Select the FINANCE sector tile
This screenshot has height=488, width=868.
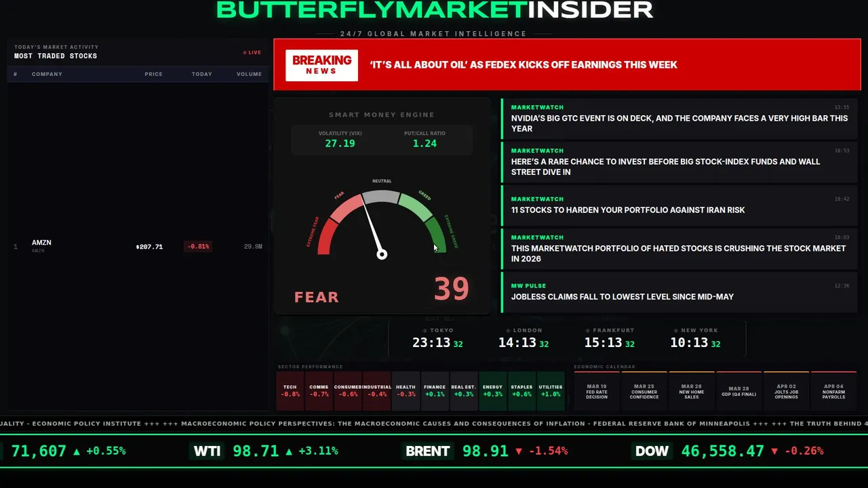click(435, 391)
